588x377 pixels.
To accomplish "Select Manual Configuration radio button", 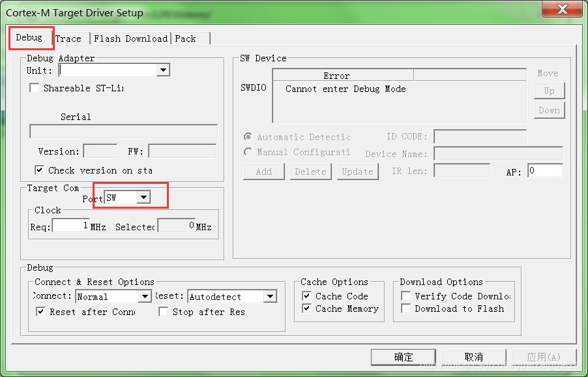I will pos(248,152).
